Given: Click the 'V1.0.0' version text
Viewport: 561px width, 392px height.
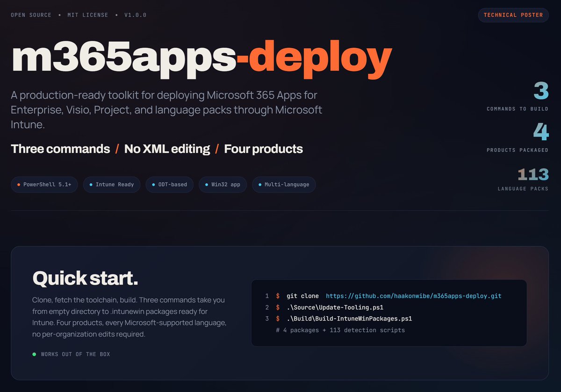Looking at the screenshot, I should pos(135,15).
